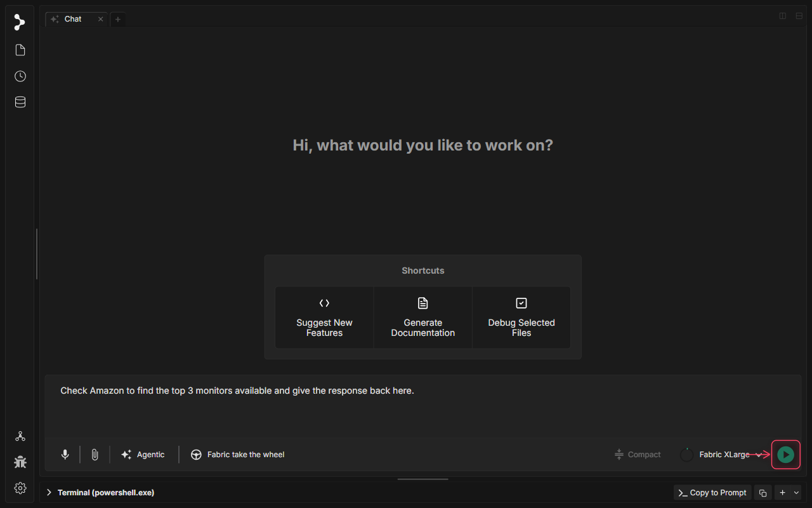This screenshot has height=508, width=812.
Task: Choose the Debug Selected Files shortcut
Action: (x=521, y=317)
